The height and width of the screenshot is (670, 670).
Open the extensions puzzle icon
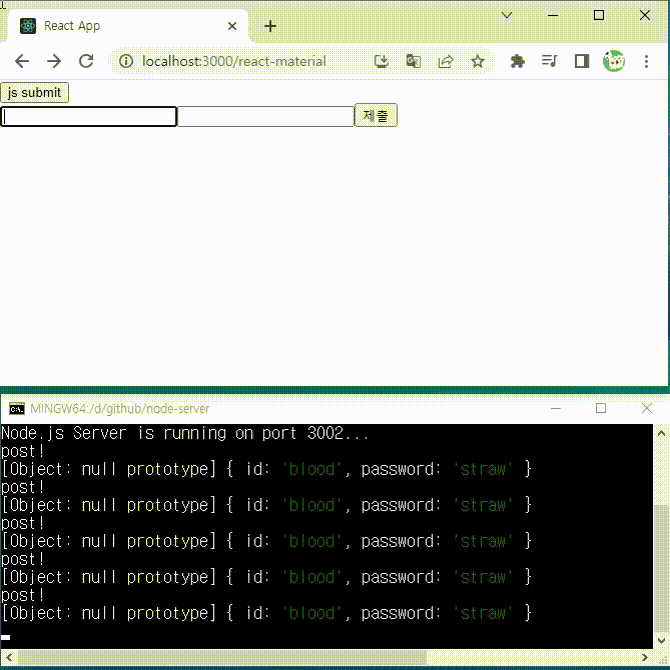[517, 61]
